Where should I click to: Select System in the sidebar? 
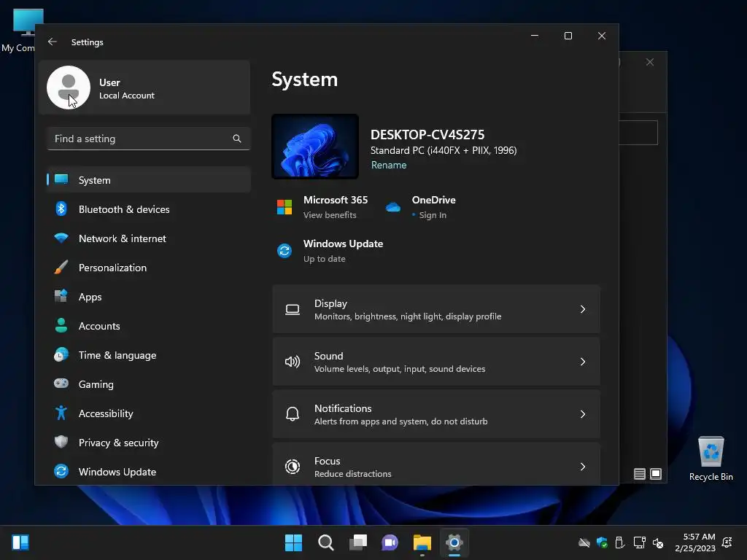(x=149, y=180)
